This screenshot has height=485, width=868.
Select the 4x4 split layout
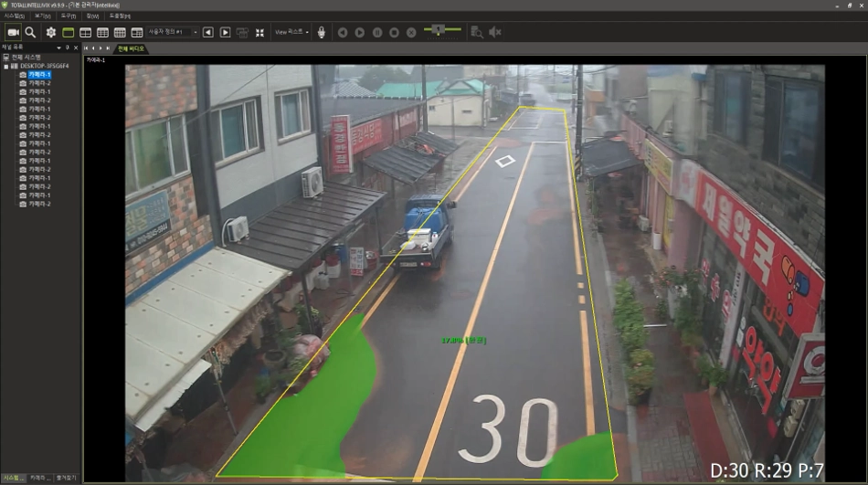pyautogui.click(x=120, y=32)
